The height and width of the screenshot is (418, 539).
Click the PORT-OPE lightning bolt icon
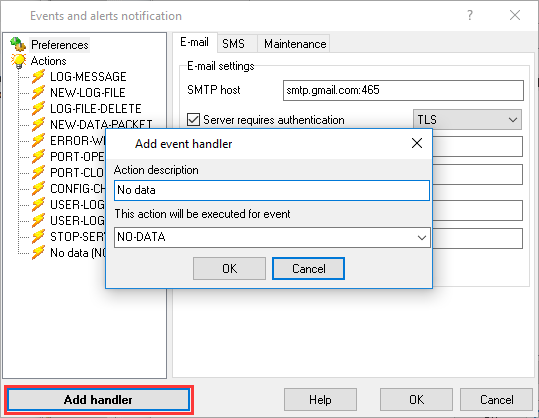click(x=38, y=156)
